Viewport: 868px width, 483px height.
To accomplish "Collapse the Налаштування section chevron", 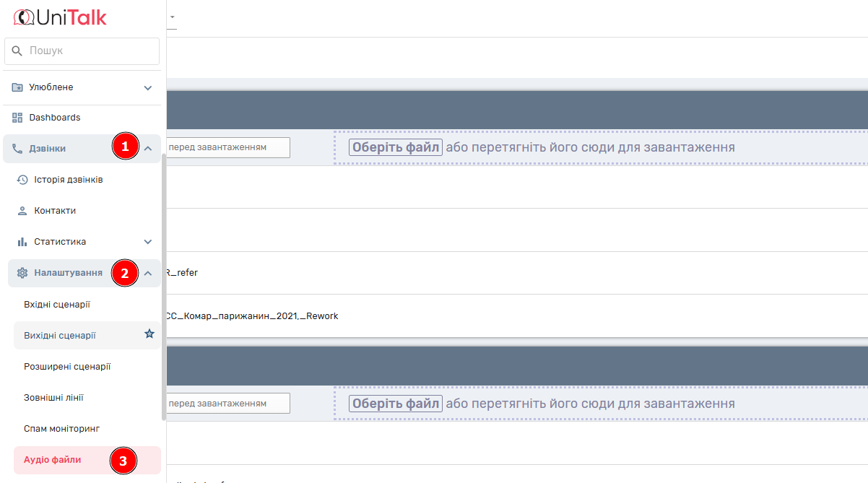I will pyautogui.click(x=148, y=273).
